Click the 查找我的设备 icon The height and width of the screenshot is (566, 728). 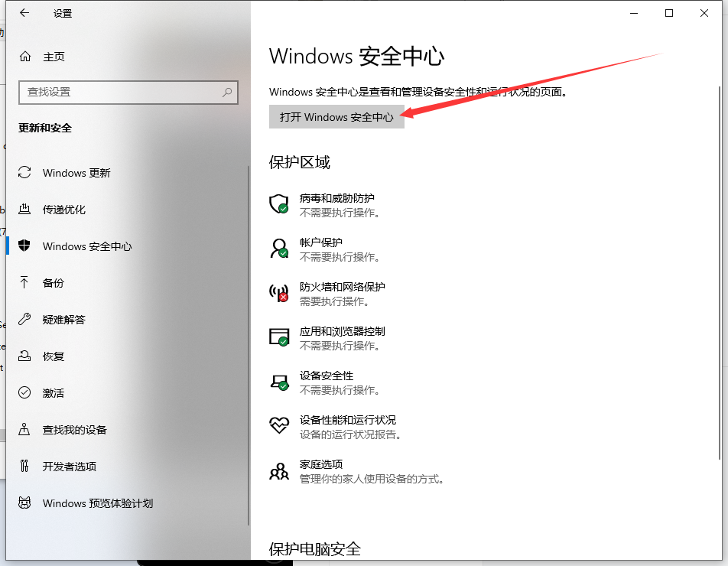pos(24,430)
